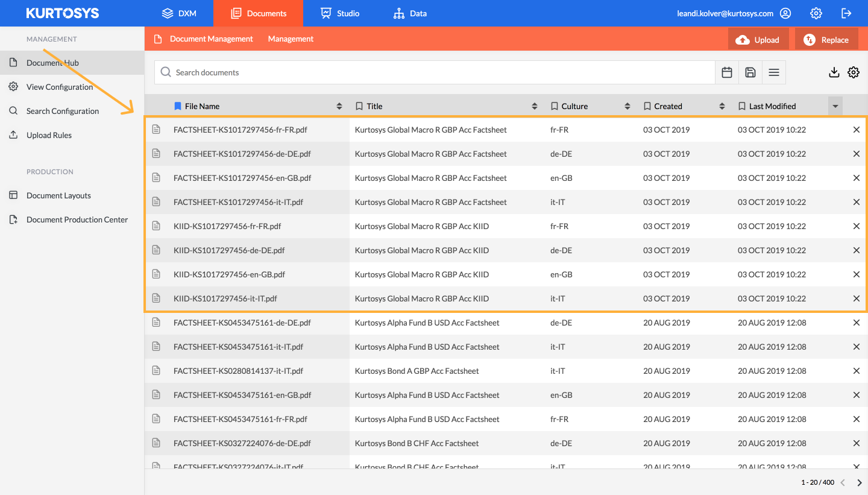Open table settings gear icon
868x495 pixels.
tap(854, 72)
